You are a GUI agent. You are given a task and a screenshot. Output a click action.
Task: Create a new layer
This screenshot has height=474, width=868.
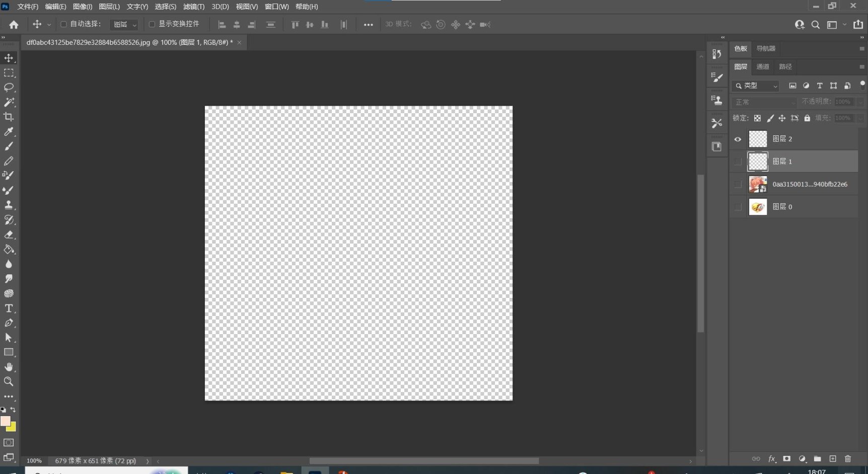pyautogui.click(x=833, y=458)
